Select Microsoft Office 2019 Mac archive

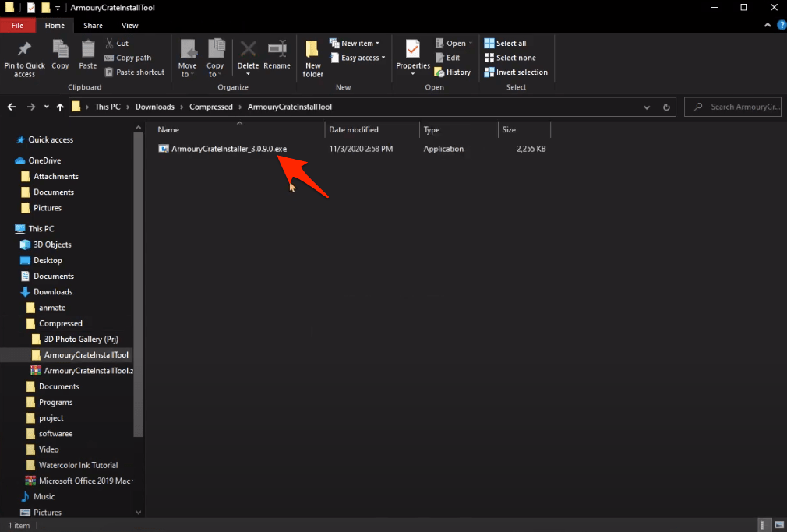84,481
